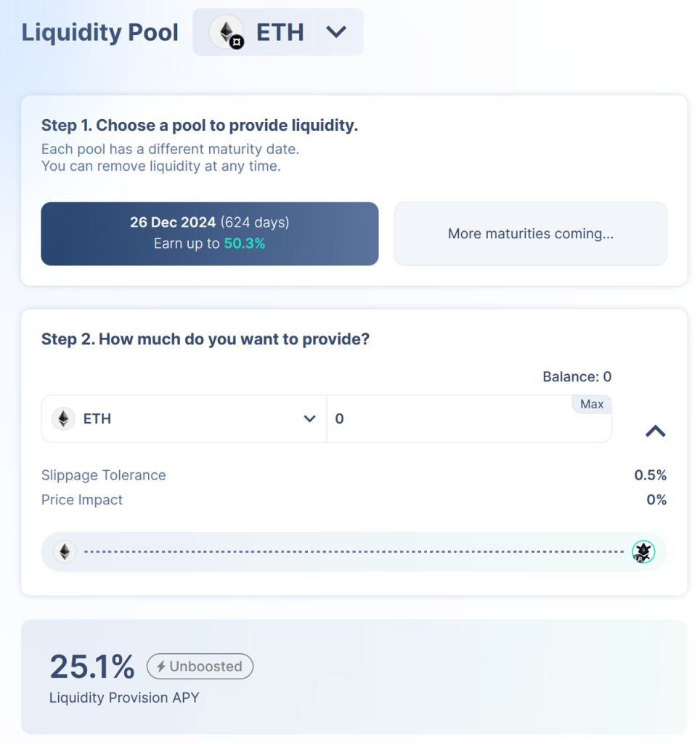
Task: Click the 25.1% APY figure
Action: click(92, 666)
